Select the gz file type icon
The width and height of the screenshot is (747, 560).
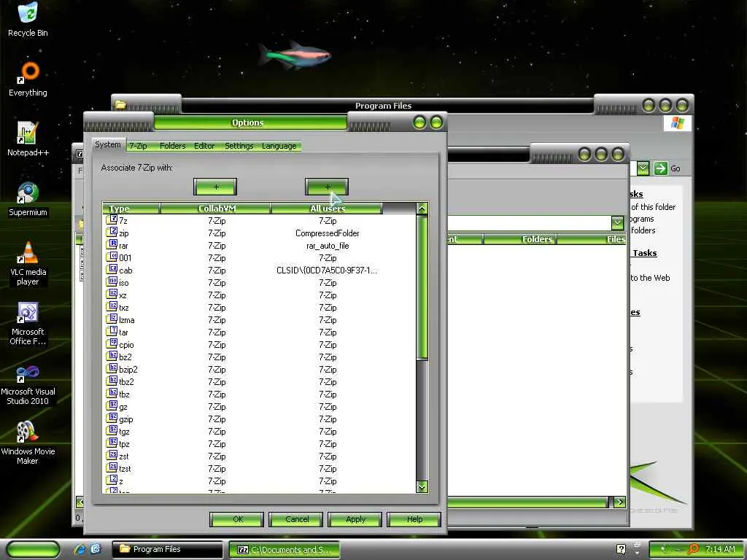pyautogui.click(x=112, y=405)
